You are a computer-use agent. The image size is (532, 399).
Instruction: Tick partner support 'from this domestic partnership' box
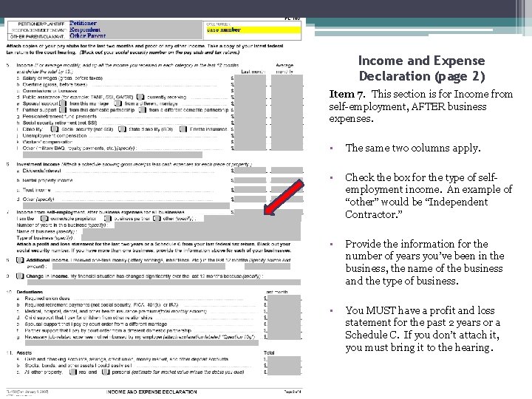point(63,109)
